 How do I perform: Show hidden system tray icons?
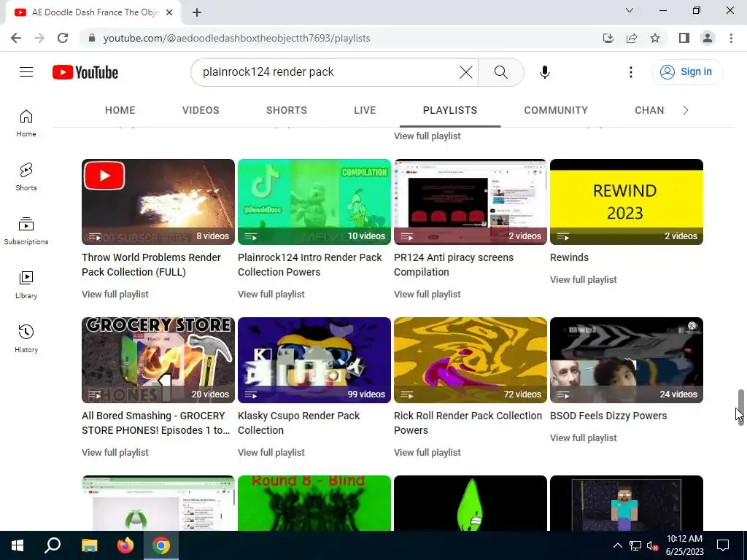(617, 545)
